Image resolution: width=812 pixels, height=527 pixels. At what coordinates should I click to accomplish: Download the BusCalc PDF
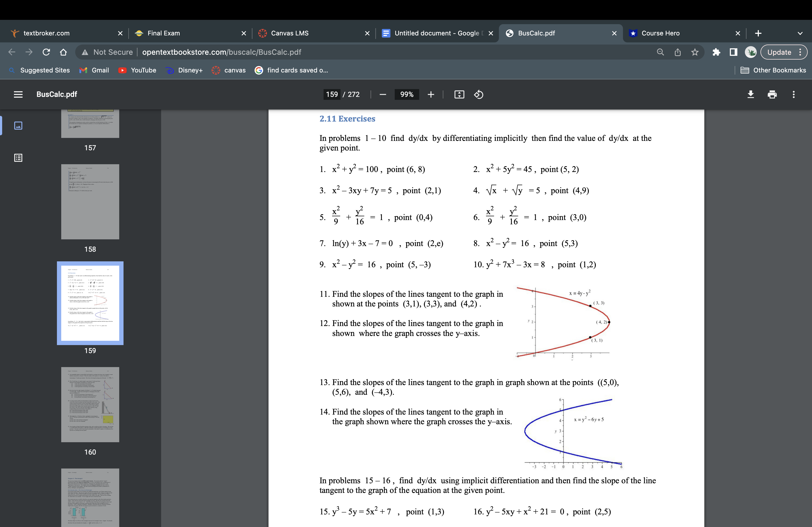[751, 94]
